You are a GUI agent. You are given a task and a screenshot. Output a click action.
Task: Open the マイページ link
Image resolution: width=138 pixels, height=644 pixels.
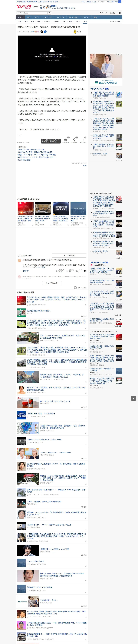(103, 13)
